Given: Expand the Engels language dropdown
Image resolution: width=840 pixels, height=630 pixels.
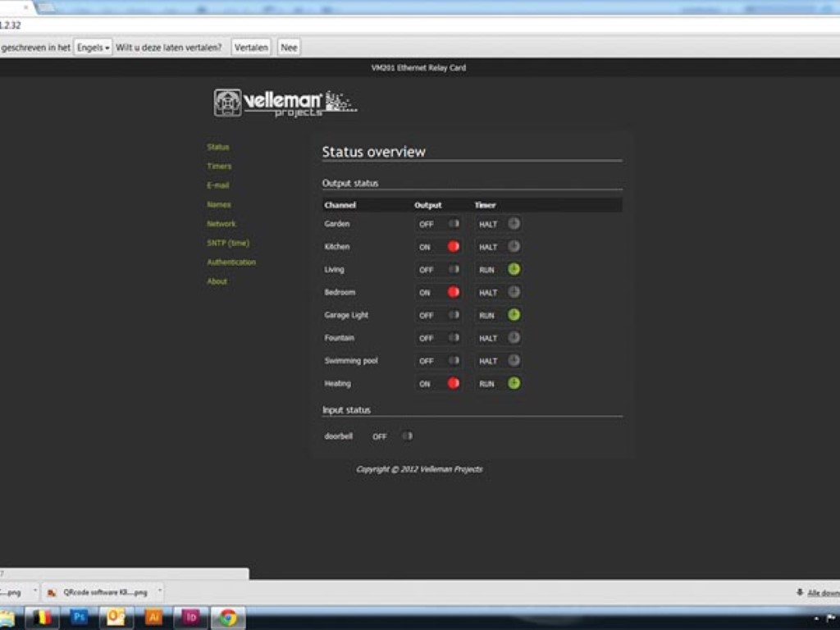Looking at the screenshot, I should 93,48.
